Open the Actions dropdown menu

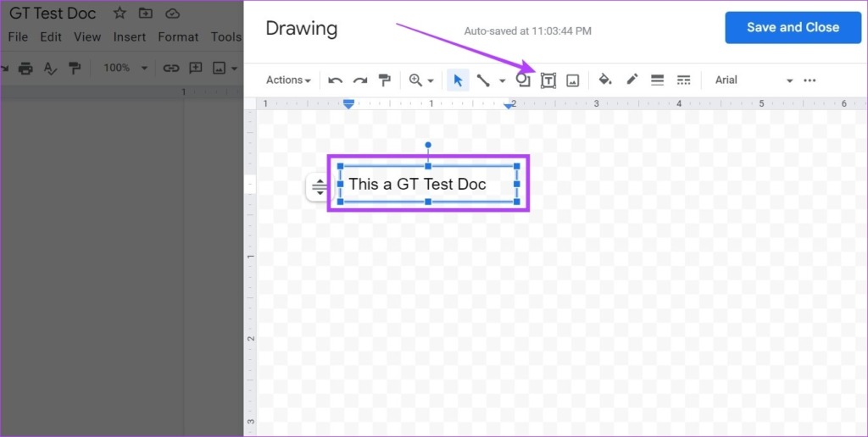pos(288,80)
